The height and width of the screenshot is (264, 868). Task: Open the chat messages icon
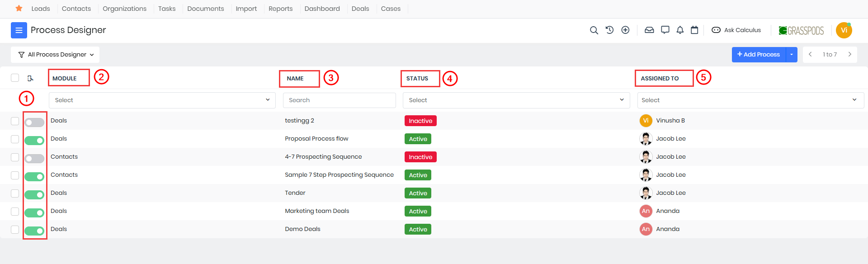tap(665, 30)
